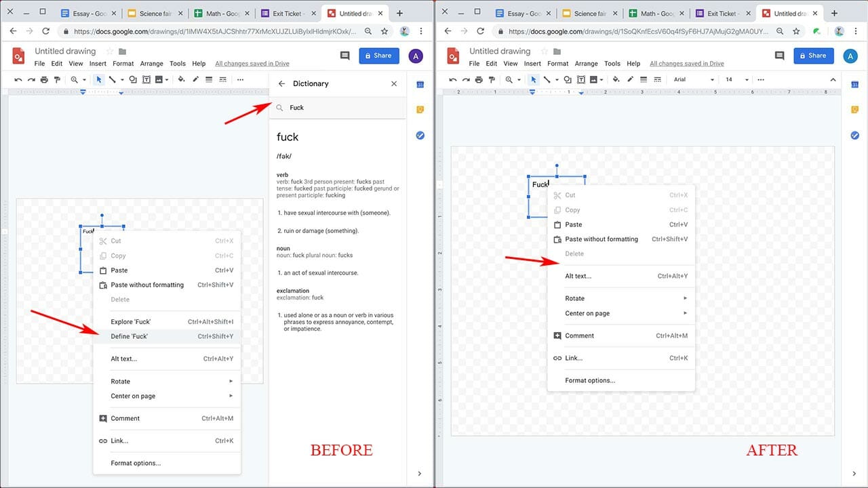Open the Tools menu in the right window

click(x=612, y=64)
